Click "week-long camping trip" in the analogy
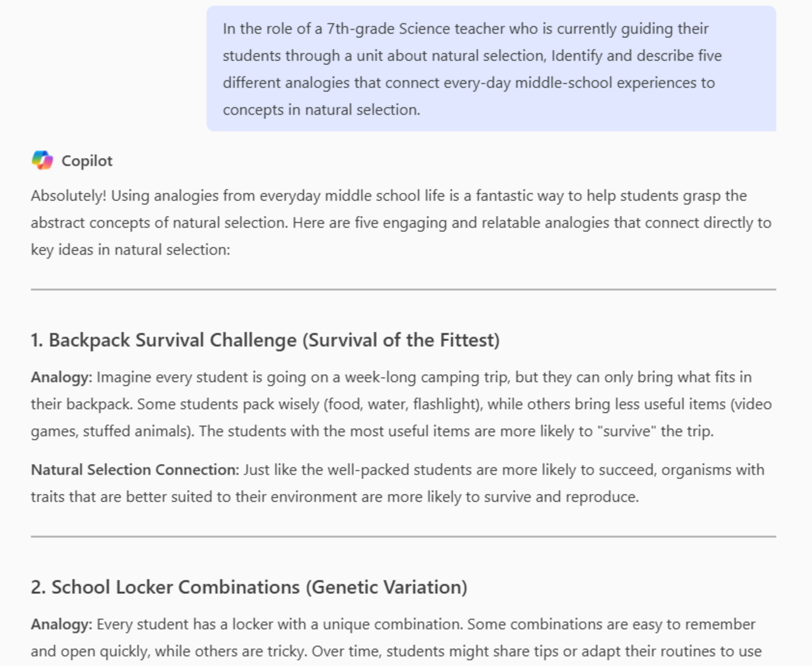 click(426, 377)
